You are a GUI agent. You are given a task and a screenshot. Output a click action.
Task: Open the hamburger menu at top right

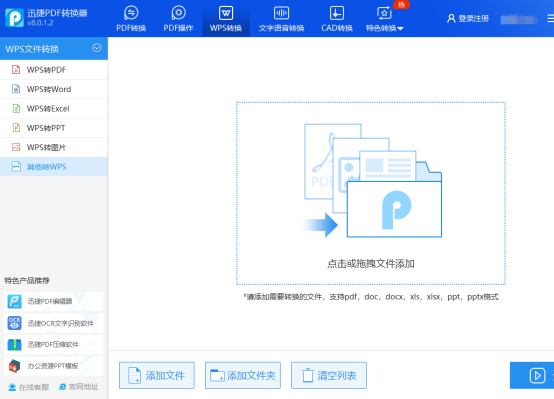point(550,18)
